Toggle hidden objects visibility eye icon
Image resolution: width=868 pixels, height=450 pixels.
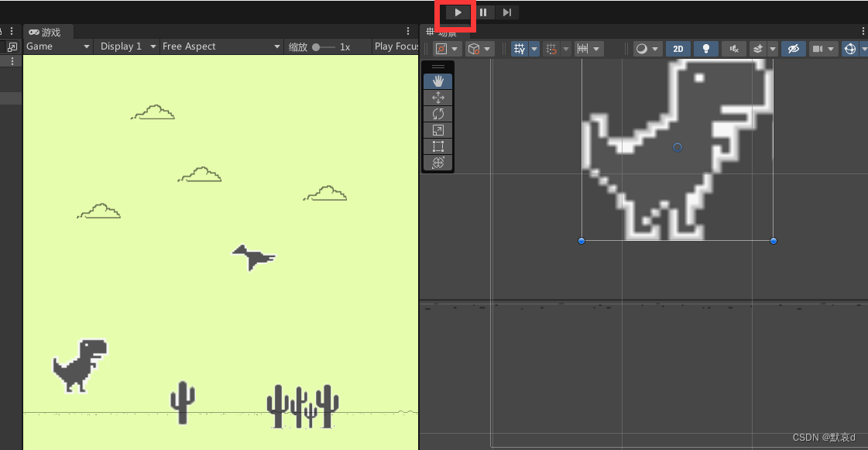[793, 49]
